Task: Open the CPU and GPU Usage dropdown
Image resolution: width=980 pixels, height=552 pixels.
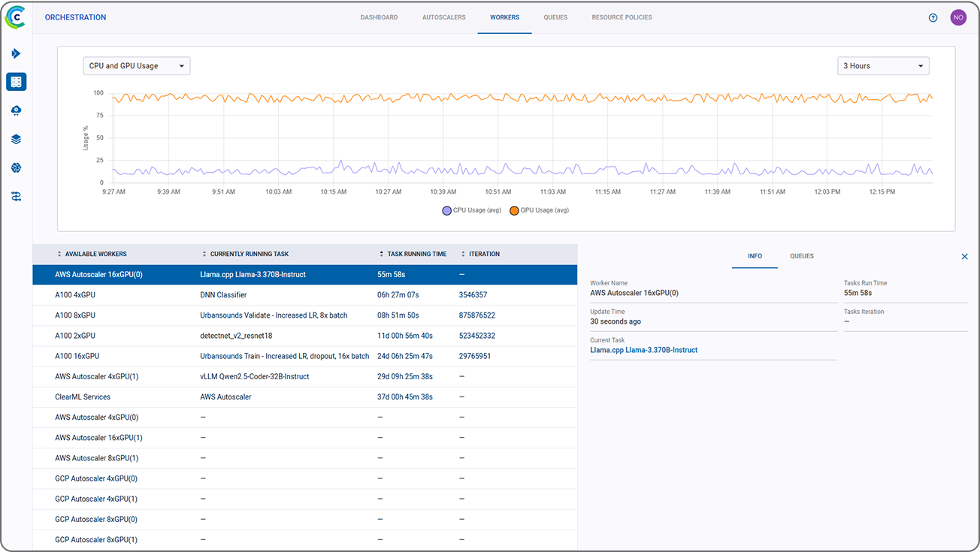Action: tap(136, 65)
